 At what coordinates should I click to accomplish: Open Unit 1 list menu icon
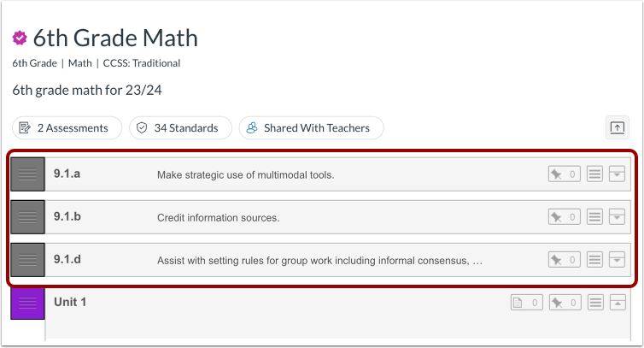click(595, 302)
